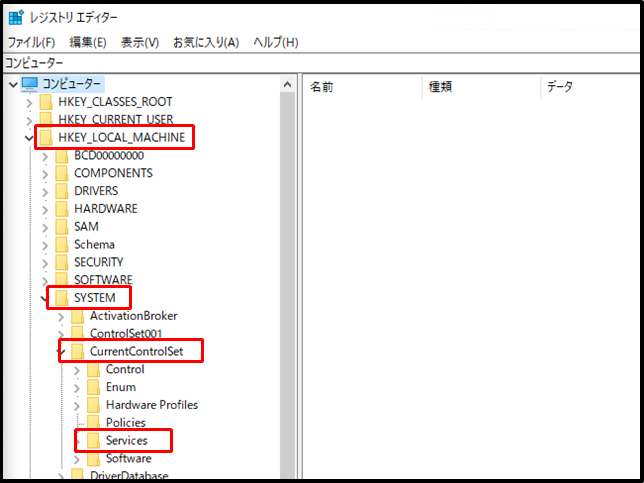Expand the ActivationBroker key
Image resolution: width=644 pixels, height=483 pixels.
61,317
